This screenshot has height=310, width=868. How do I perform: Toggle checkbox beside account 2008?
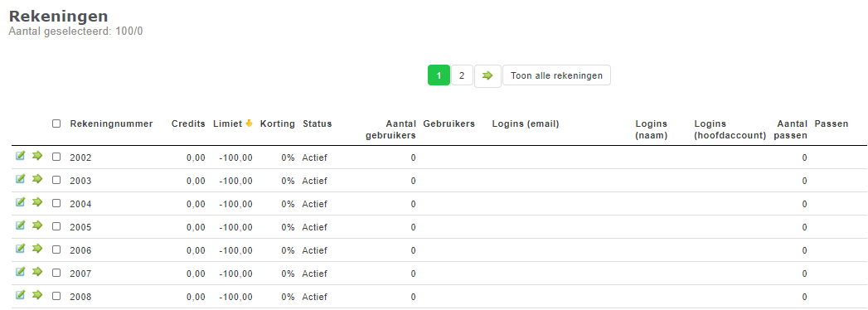click(x=56, y=297)
